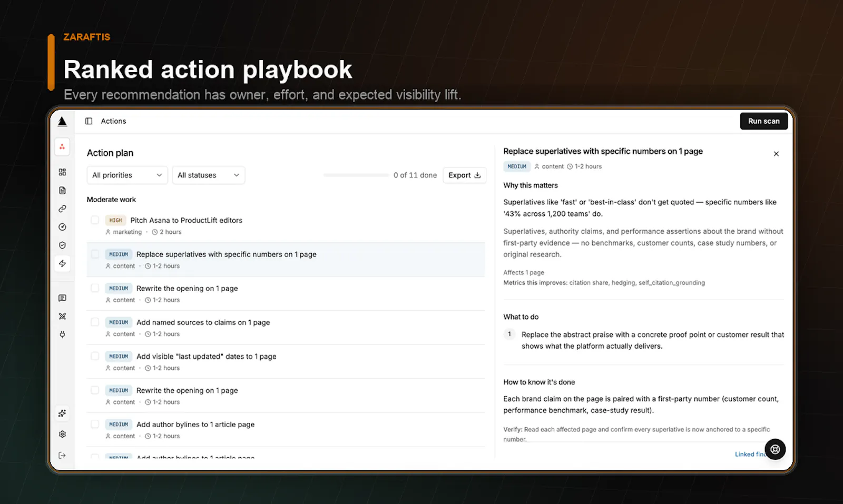Screen dimensions: 843x504
Task: Open the Add named sources to claims row
Action: (286, 328)
